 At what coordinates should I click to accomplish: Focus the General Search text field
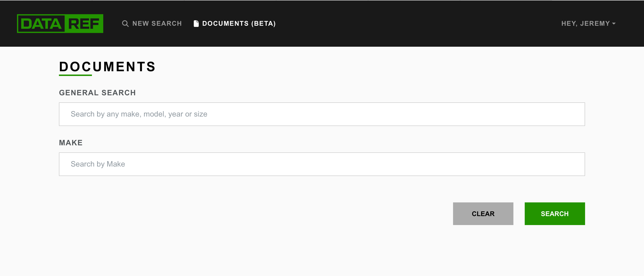tap(322, 114)
